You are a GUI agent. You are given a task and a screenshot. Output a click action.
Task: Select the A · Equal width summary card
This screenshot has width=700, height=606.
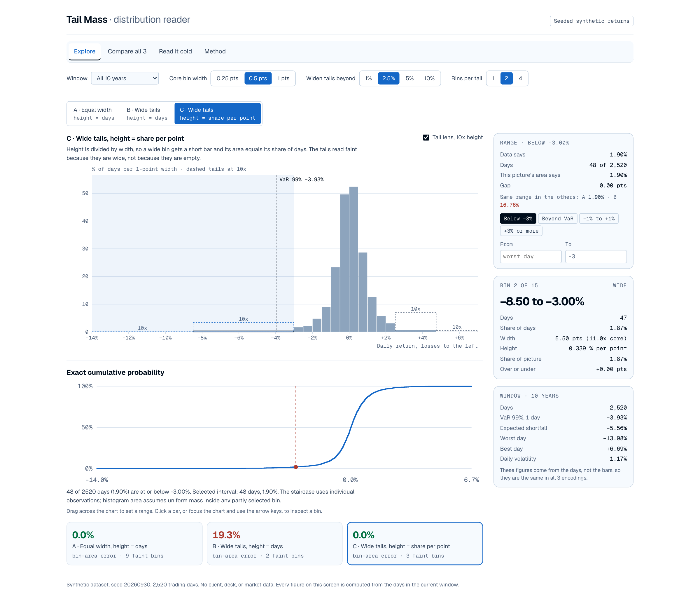point(134,544)
